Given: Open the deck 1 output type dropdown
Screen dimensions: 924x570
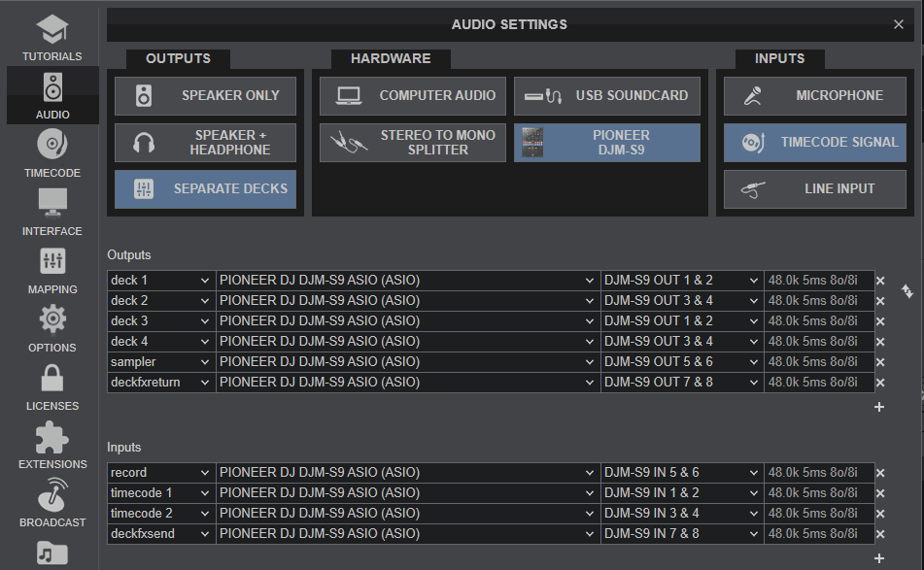Looking at the screenshot, I should point(161,281).
